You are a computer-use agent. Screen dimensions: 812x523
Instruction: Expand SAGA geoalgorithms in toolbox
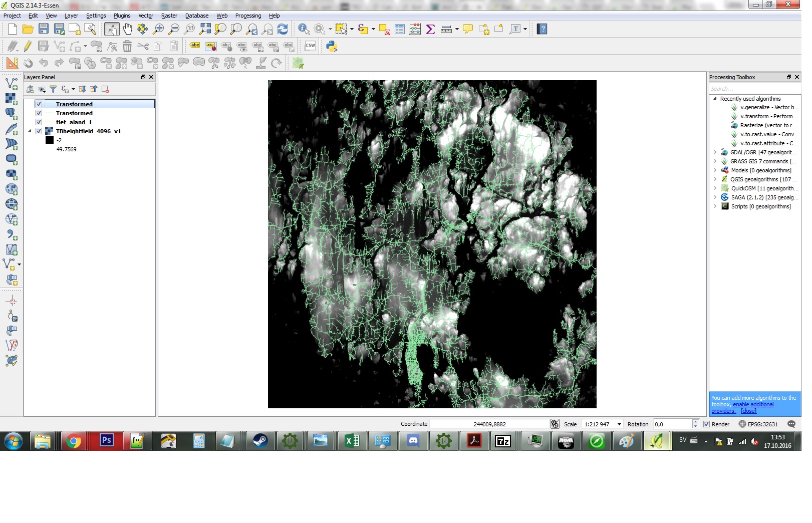715,197
